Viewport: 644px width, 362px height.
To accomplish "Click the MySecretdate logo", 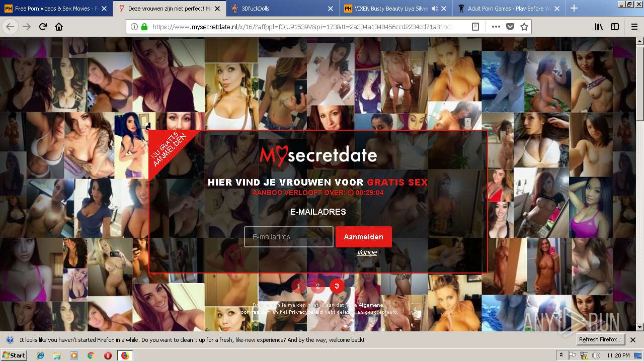I will (x=318, y=155).
